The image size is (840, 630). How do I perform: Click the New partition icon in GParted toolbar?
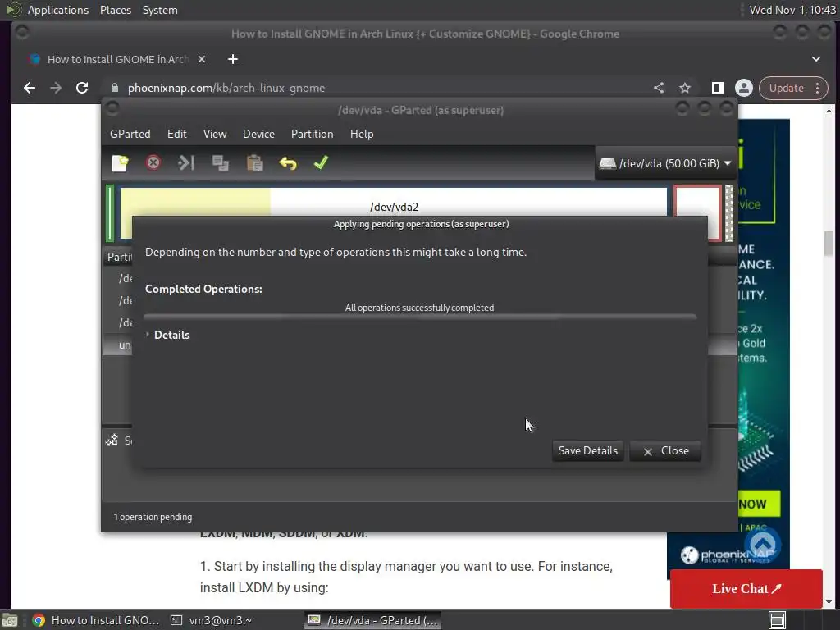point(120,163)
